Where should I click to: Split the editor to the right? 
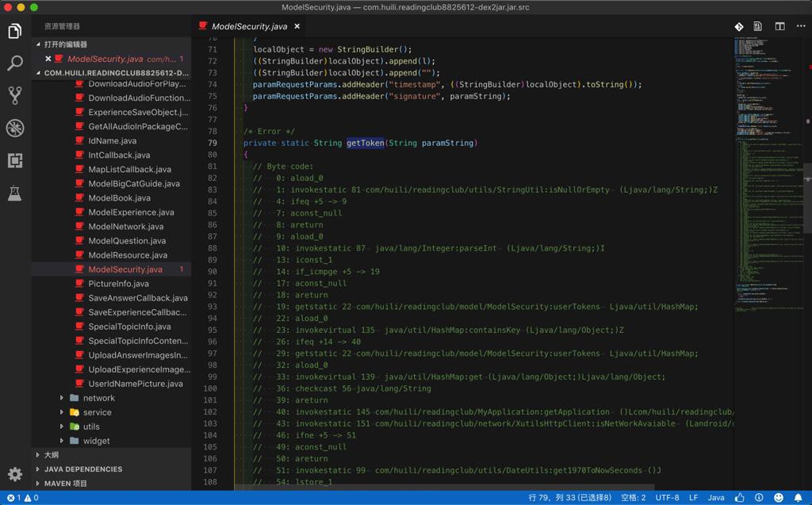(x=779, y=26)
